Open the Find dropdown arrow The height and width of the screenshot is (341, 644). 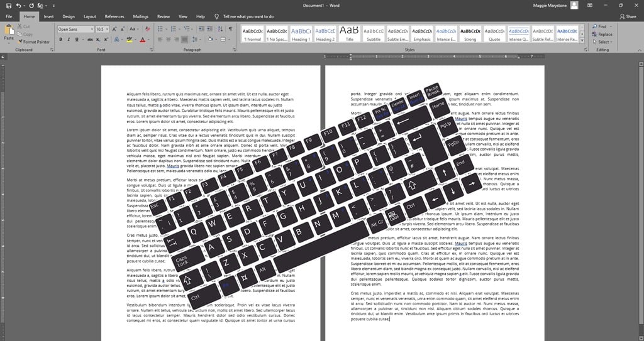611,26
